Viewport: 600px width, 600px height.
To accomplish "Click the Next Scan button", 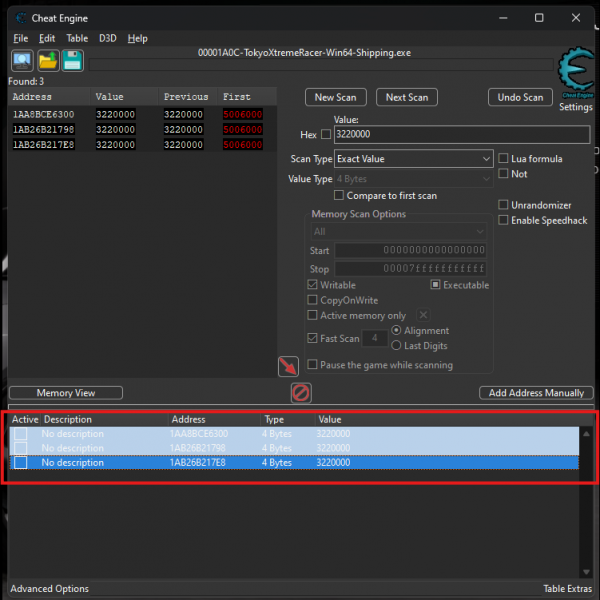I will tap(407, 97).
